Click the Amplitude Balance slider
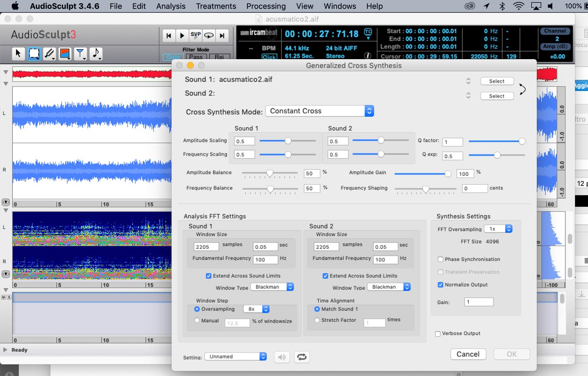 click(x=270, y=173)
